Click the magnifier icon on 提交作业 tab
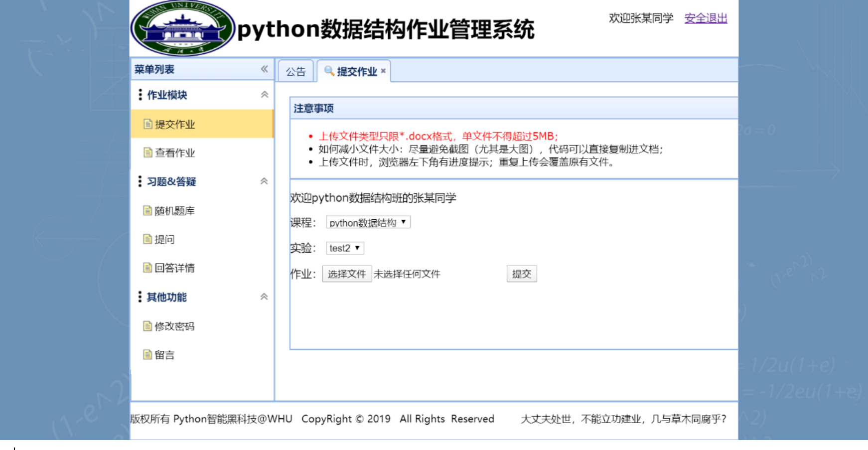 point(329,71)
